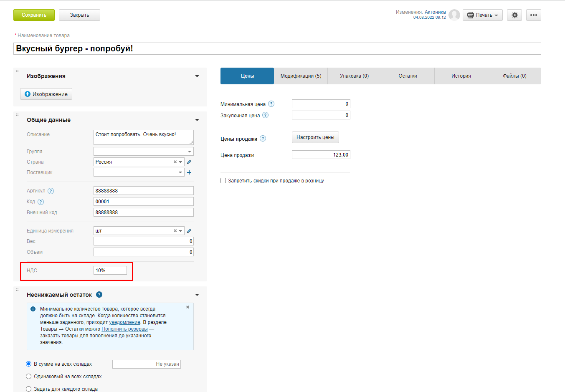Follow the 'Пополнить резервы' link
565x392 pixels.
[x=124, y=329]
